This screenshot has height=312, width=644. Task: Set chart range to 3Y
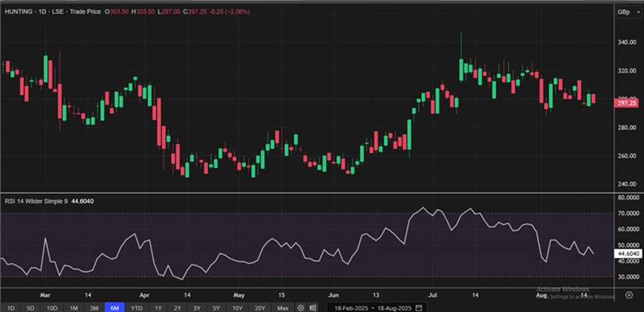(x=197, y=308)
